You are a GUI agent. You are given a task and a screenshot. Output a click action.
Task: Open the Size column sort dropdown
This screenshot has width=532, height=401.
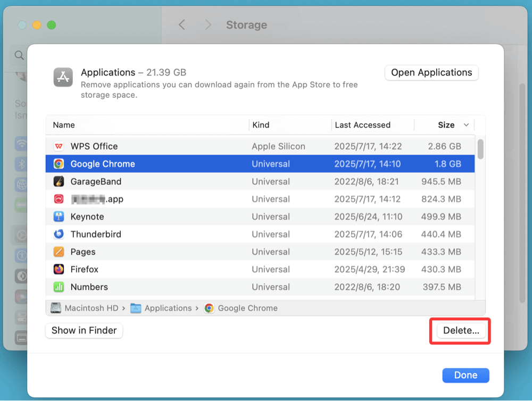point(466,124)
